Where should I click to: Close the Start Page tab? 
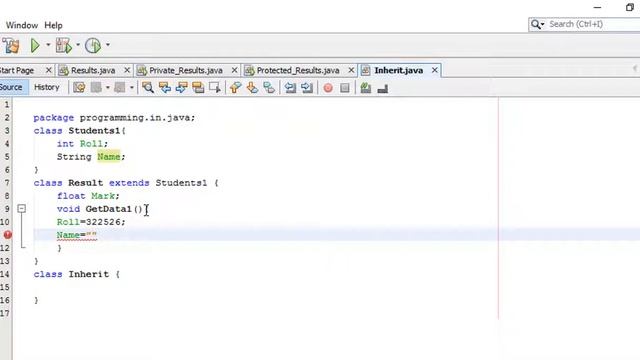tap(49, 70)
